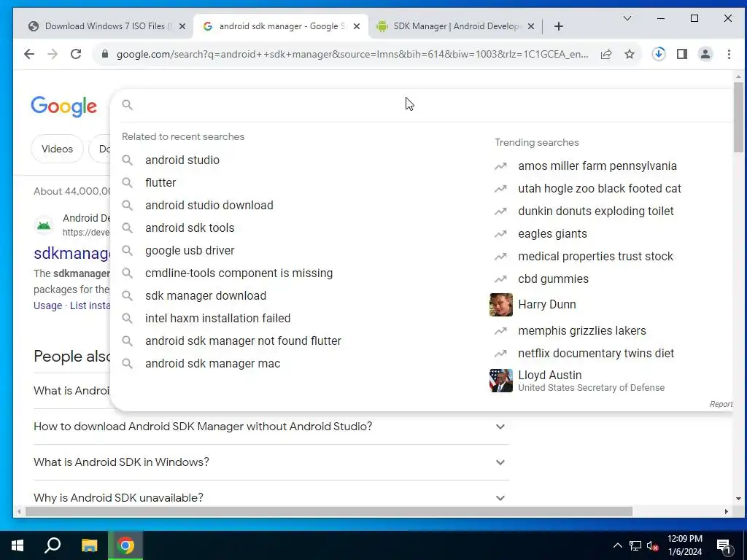Show hidden system tray icons

tap(617, 545)
